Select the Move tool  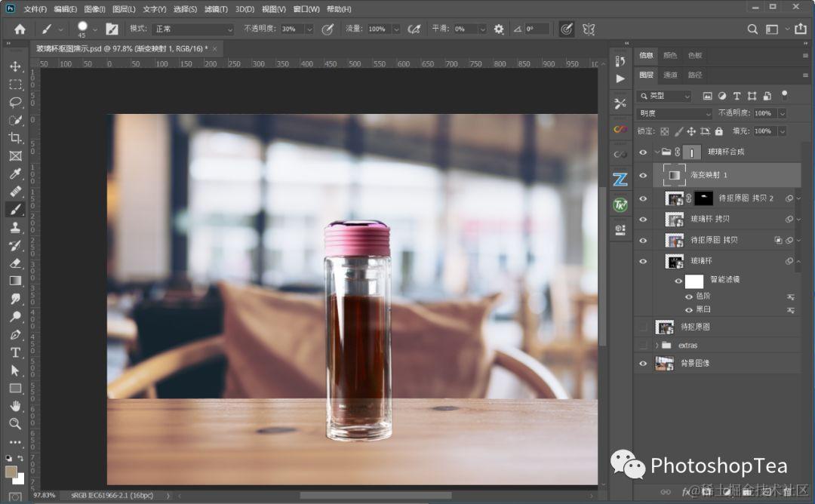15,66
